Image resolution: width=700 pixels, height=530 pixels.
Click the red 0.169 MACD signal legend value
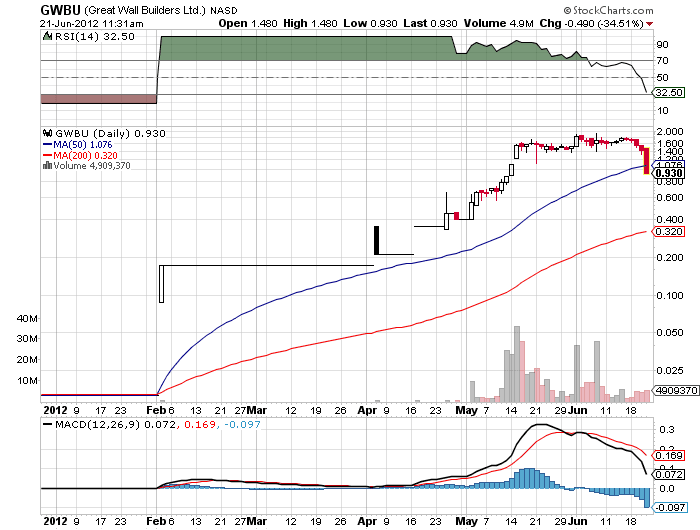(x=199, y=424)
